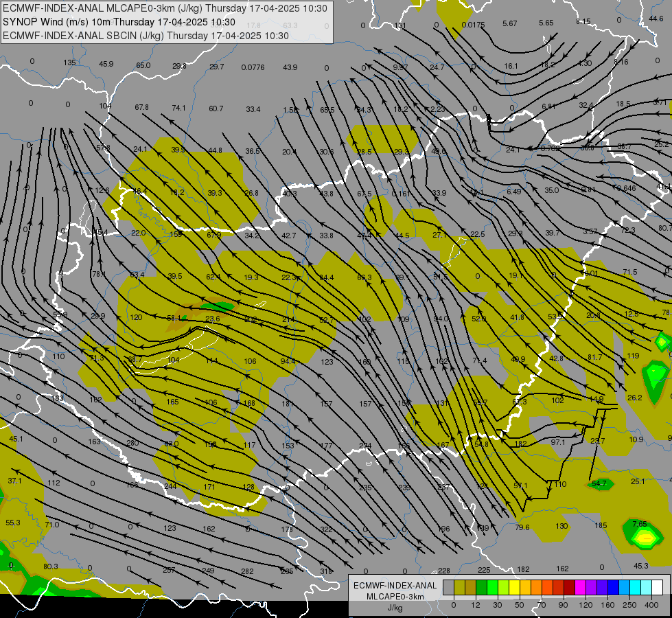Click the map value 318

[326, 571]
